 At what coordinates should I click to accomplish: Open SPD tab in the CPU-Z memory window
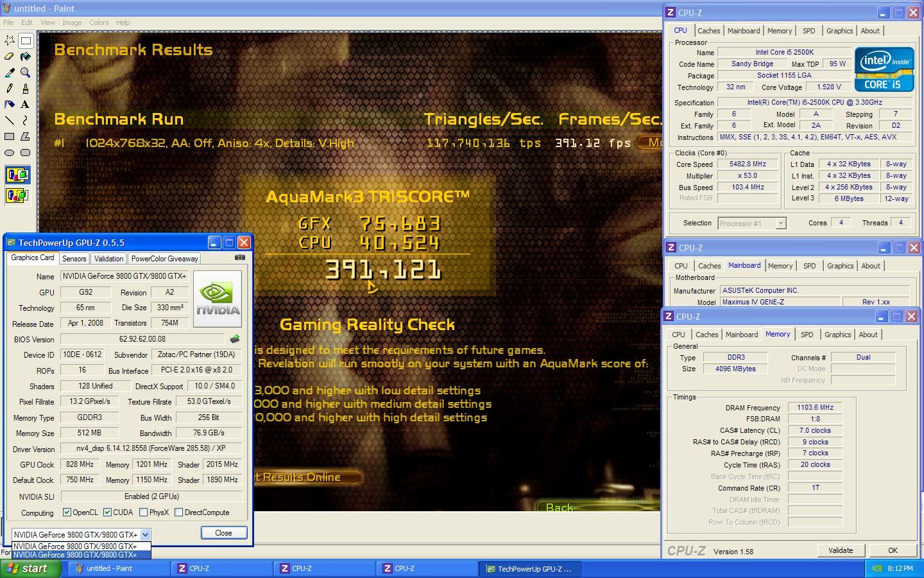click(807, 335)
